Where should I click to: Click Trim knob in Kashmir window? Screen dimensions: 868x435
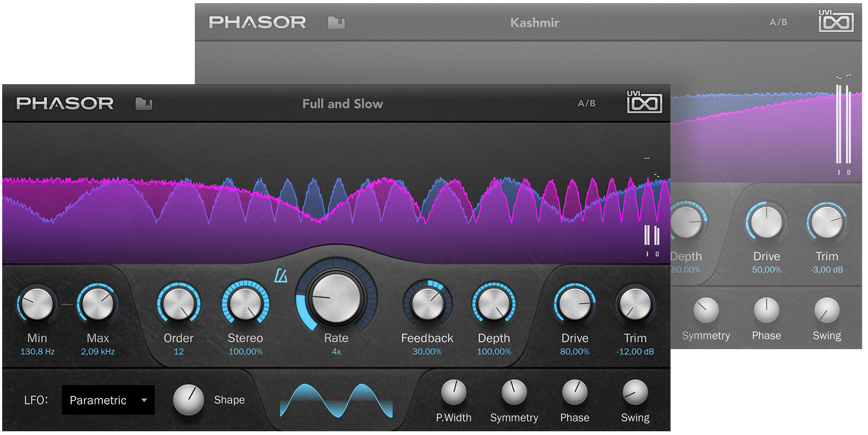(827, 222)
